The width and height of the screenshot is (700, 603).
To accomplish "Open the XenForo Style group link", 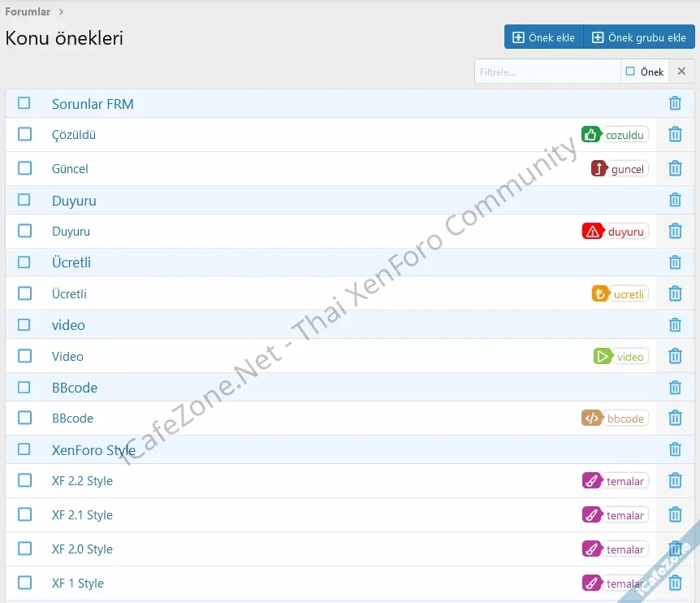I will (x=94, y=449).
